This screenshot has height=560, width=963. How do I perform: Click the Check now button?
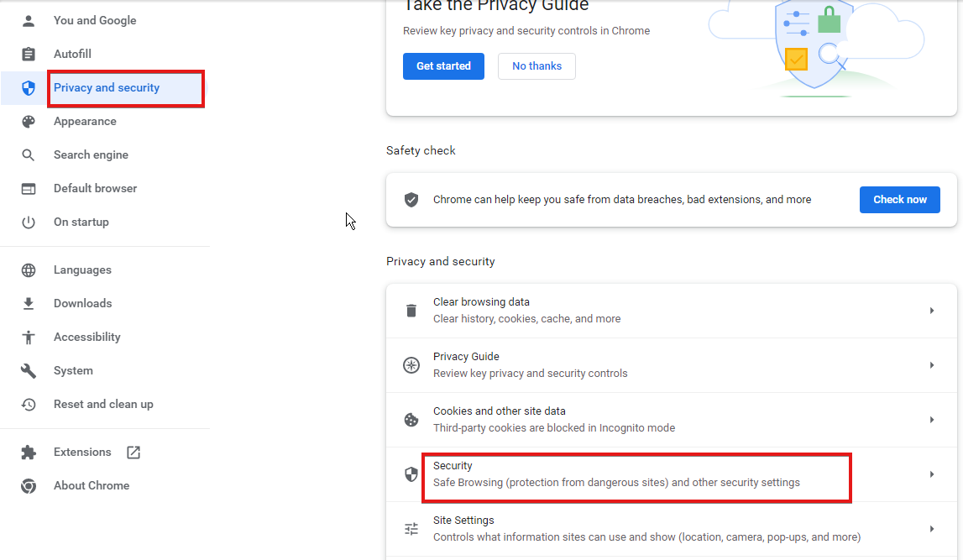900,200
